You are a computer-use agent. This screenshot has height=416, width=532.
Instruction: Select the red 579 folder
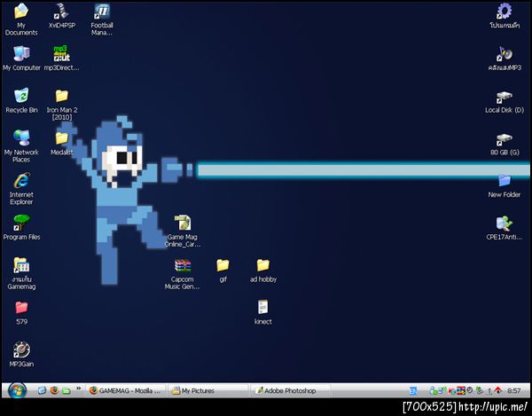tap(21, 312)
